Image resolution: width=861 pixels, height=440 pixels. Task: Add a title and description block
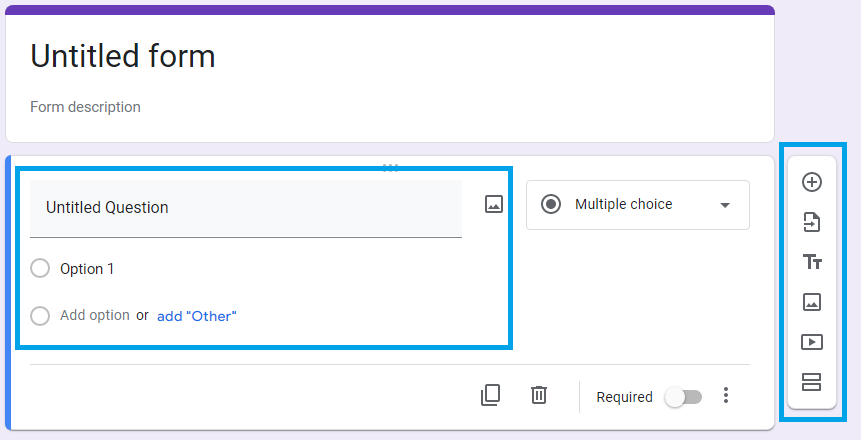[812, 262]
